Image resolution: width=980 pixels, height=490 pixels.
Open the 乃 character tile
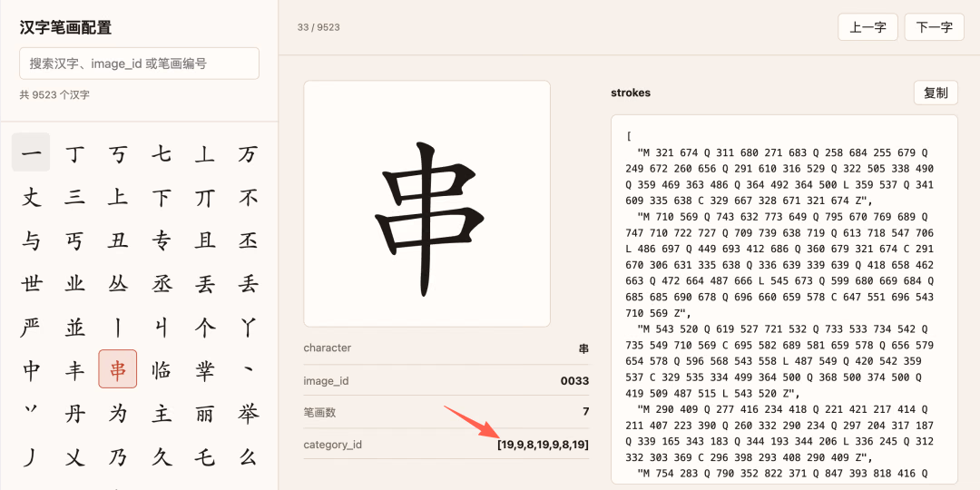click(117, 456)
